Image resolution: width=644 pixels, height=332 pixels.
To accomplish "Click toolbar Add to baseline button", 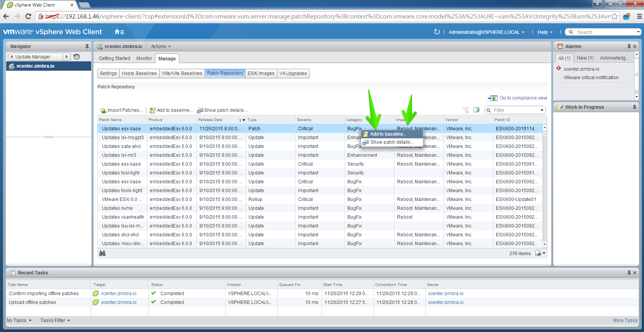I will click(x=171, y=110).
